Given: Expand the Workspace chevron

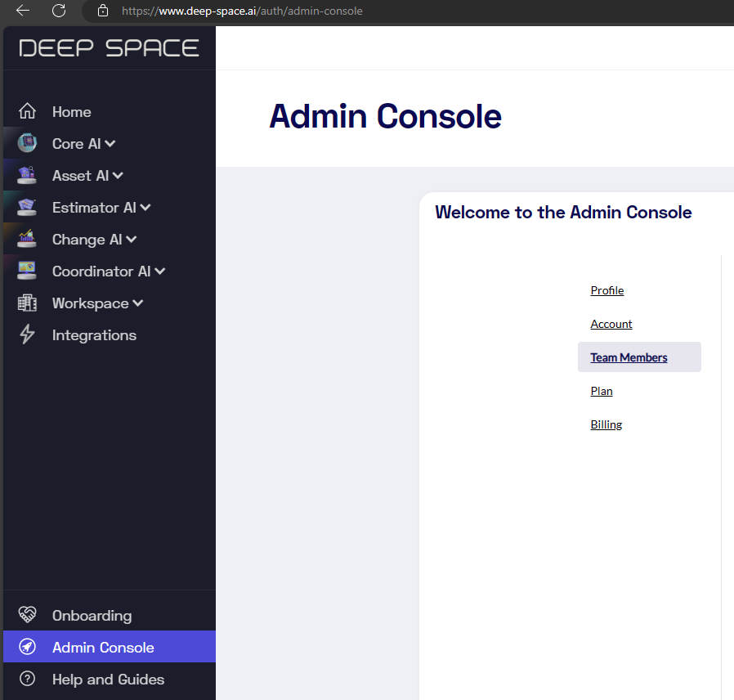Looking at the screenshot, I should click(138, 303).
